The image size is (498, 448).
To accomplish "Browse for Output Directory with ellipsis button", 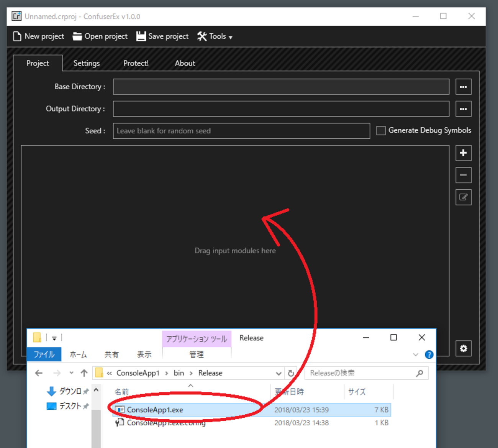I will 463,109.
